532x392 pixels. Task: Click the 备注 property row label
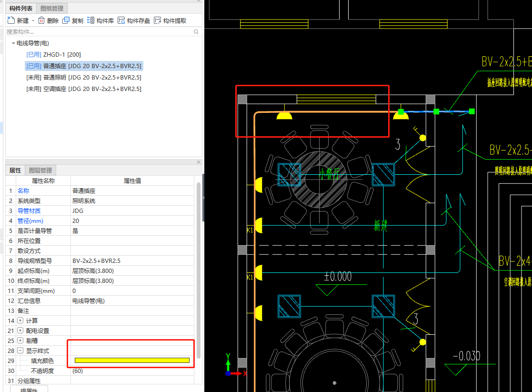[x=23, y=311]
